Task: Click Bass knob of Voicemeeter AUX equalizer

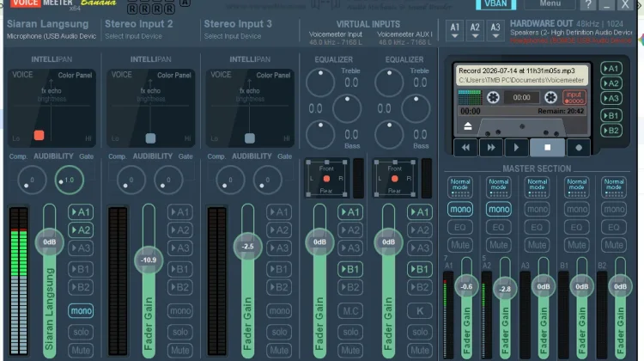Action: [389, 134]
